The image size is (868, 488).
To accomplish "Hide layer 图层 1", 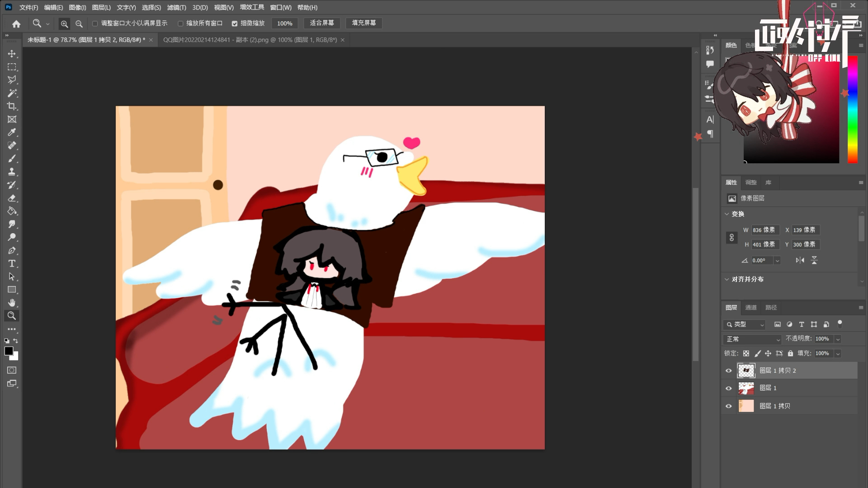I will tap(728, 388).
